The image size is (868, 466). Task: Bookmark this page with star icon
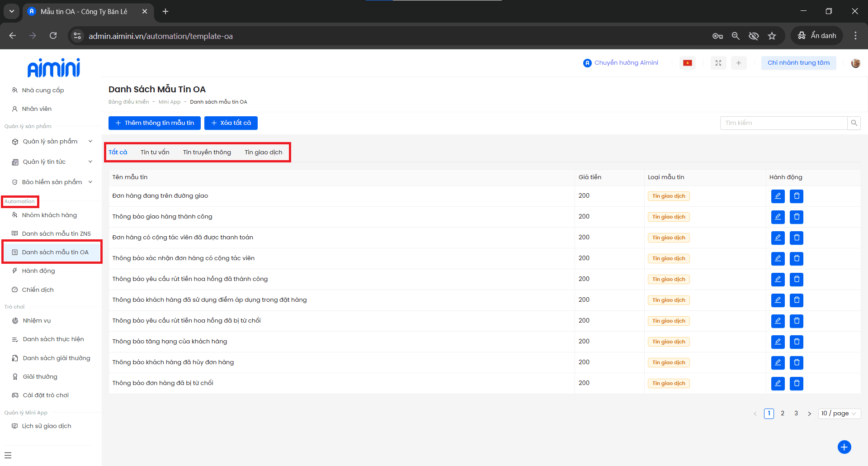coord(772,36)
